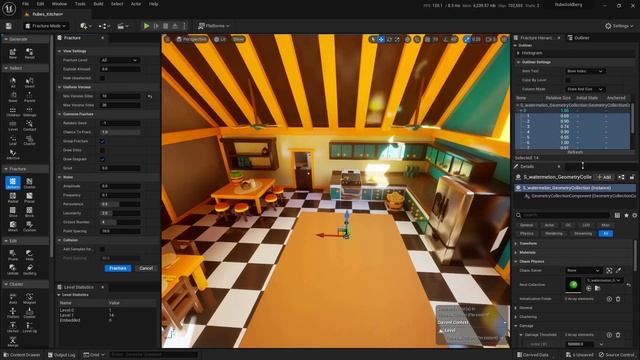
Task: Open the Content Drawer
Action: (22, 355)
